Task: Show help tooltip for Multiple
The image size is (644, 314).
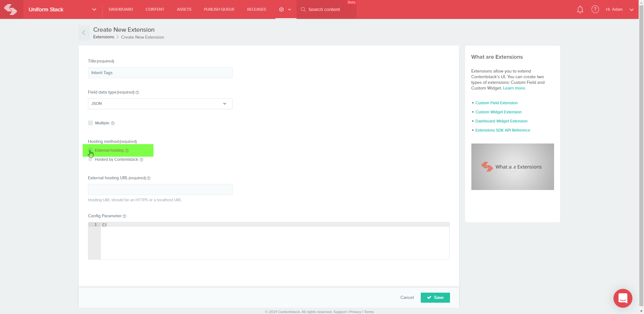Action: point(113,123)
